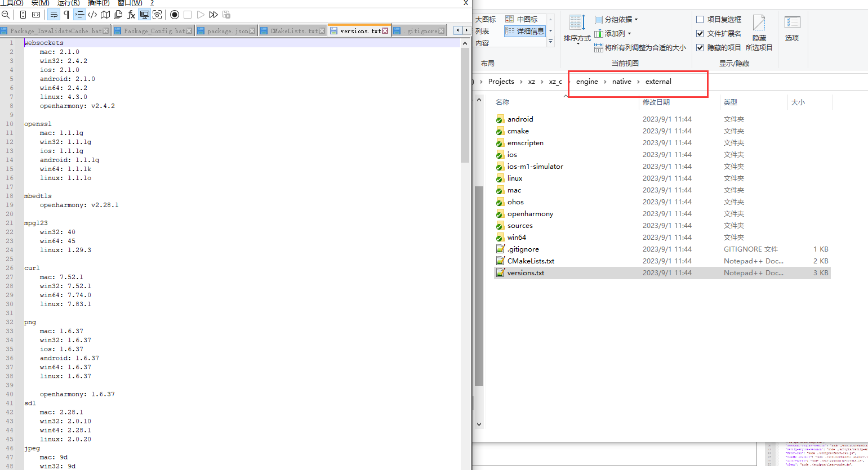
Task: Uncheck the 隐藏的项目 hidden items checkbox
Action: [700, 47]
